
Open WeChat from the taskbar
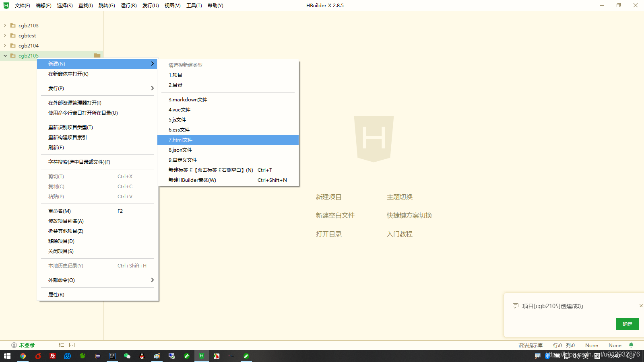127,356
